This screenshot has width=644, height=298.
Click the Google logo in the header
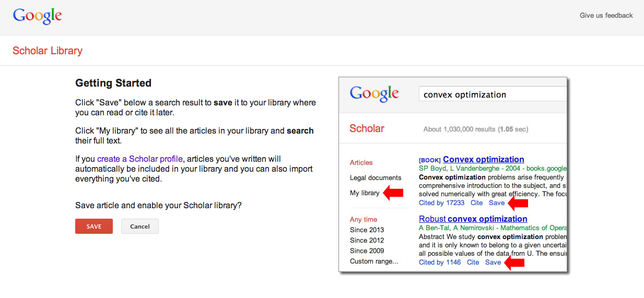pyautogui.click(x=37, y=16)
